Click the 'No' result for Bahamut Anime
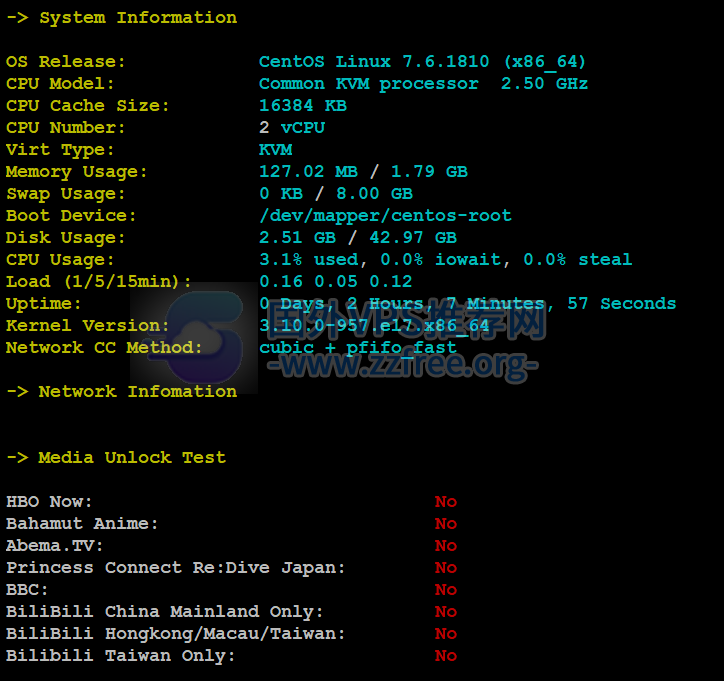 coord(446,524)
